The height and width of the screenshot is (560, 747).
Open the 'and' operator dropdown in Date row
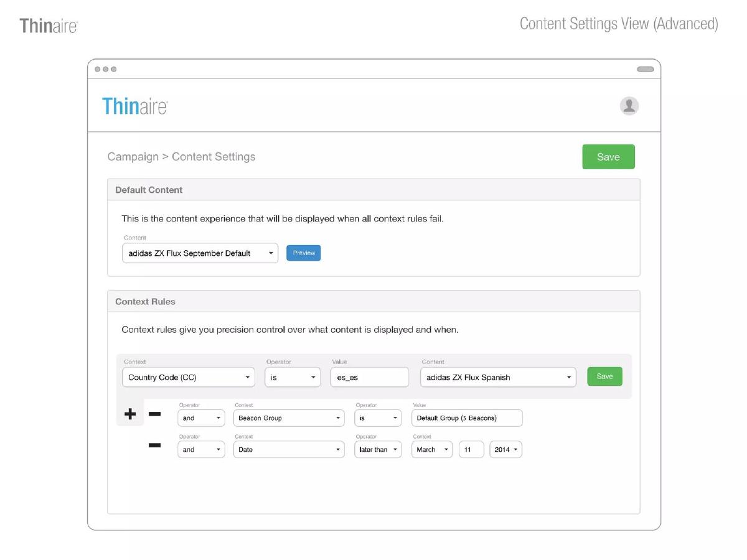point(201,449)
